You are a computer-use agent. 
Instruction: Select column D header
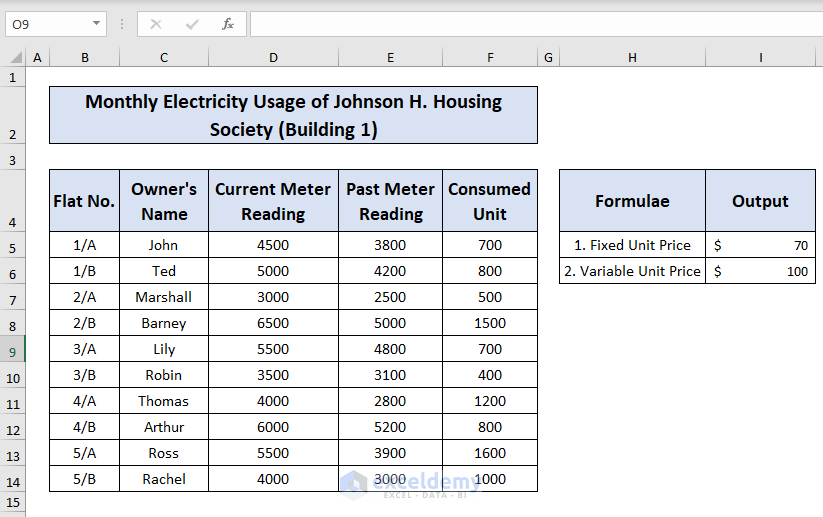tap(273, 58)
